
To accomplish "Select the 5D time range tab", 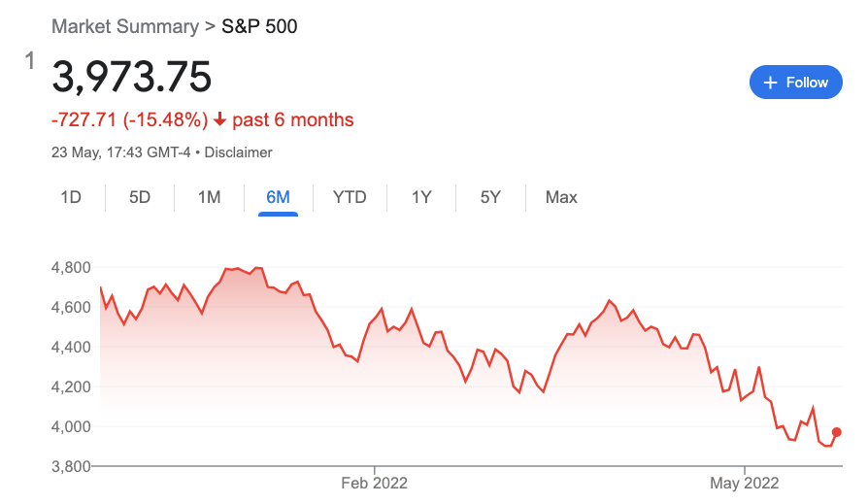I will pos(140,197).
